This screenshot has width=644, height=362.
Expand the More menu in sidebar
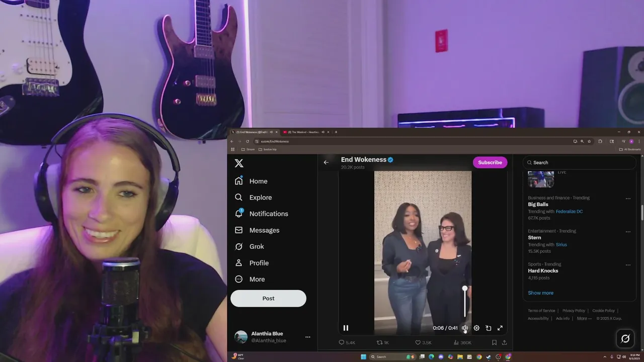tap(250, 279)
